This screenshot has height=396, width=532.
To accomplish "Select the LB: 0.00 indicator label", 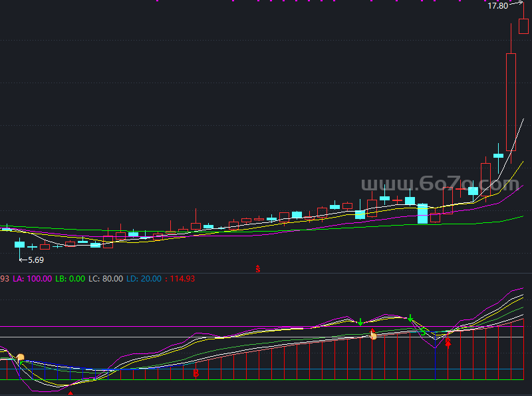I will [x=70, y=279].
